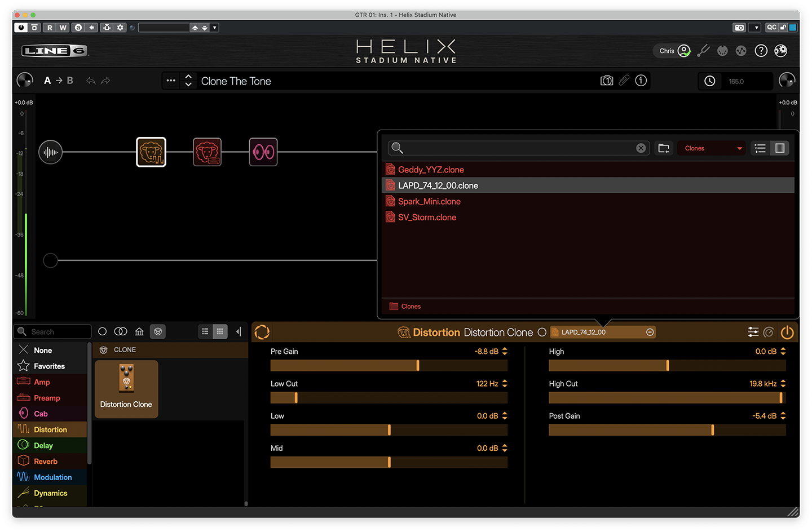Step the preset selector up/down arrows
The image size is (812, 532).
[188, 81]
